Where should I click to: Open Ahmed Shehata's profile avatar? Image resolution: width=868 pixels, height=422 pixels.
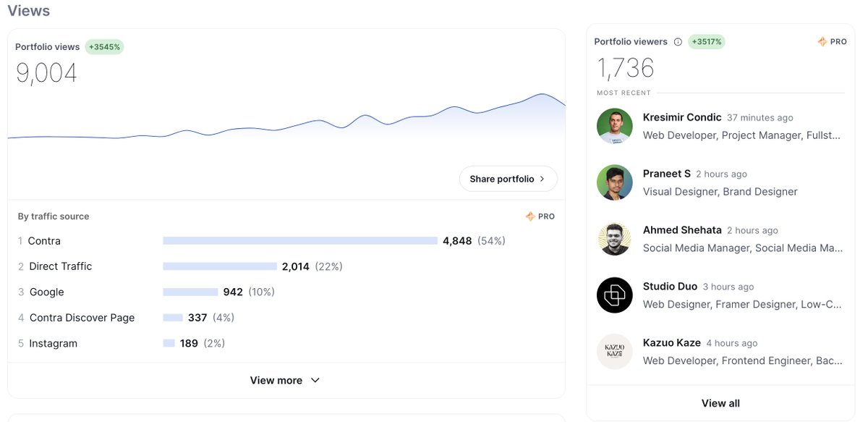point(615,239)
